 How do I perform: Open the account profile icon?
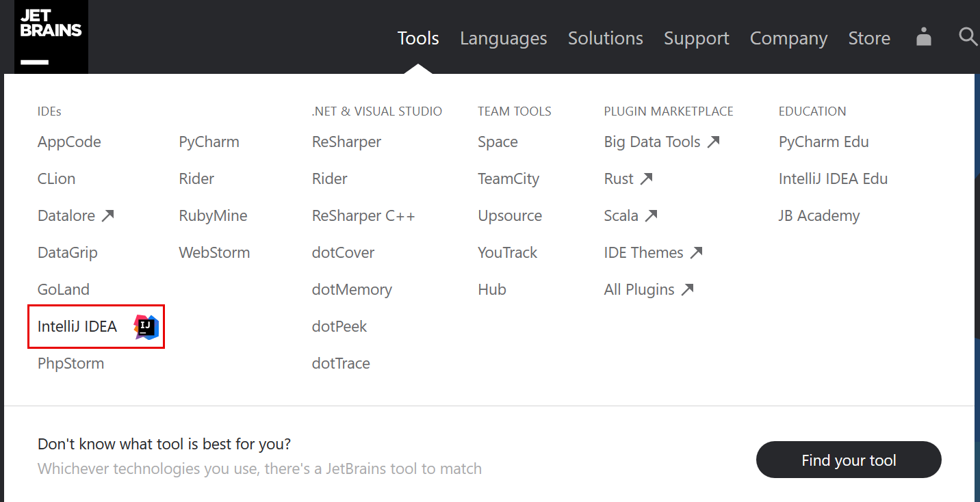coord(924,37)
